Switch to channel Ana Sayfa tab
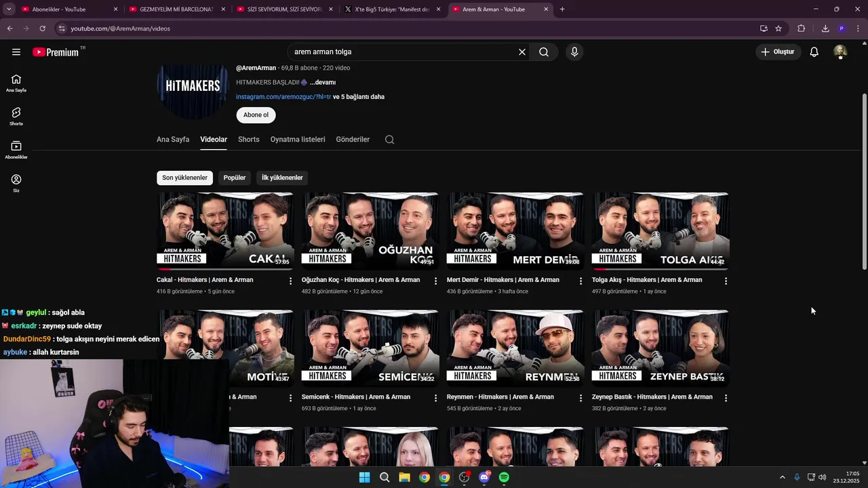The image size is (868, 488). [x=173, y=140]
